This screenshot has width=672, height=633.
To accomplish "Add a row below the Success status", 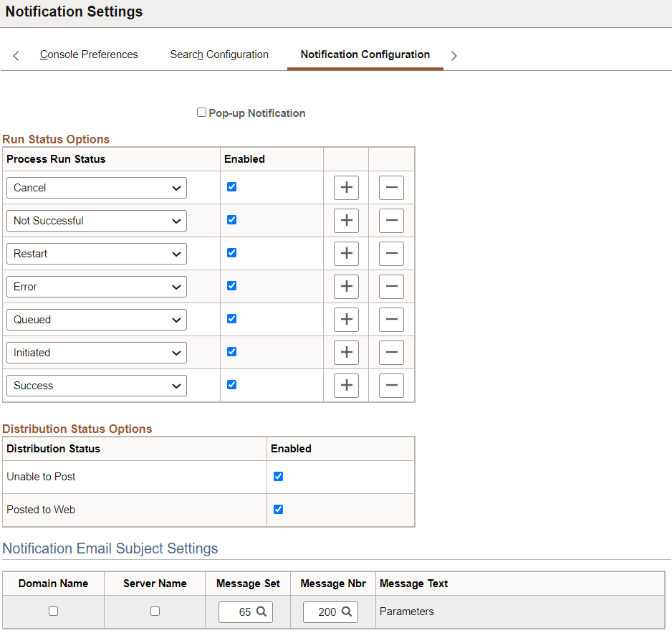I will coord(346,385).
